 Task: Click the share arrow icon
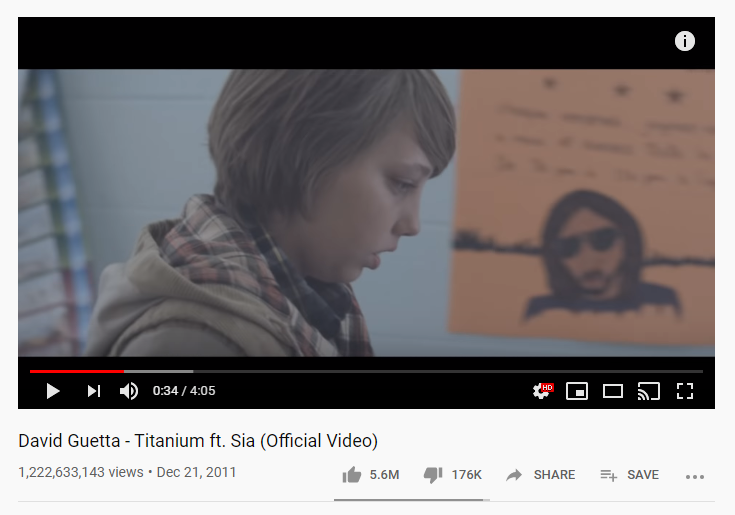(x=514, y=475)
